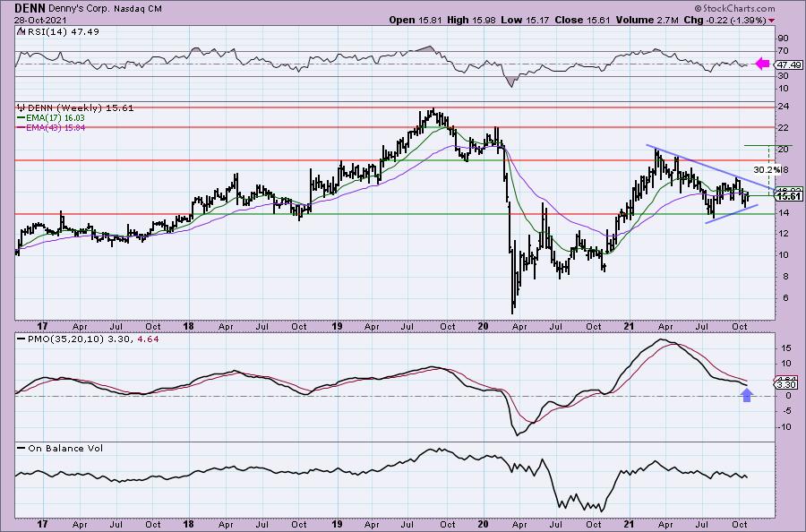Click the DENN (Weekly) 15.61 legend
This screenshot has height=532, width=806.
(75, 108)
